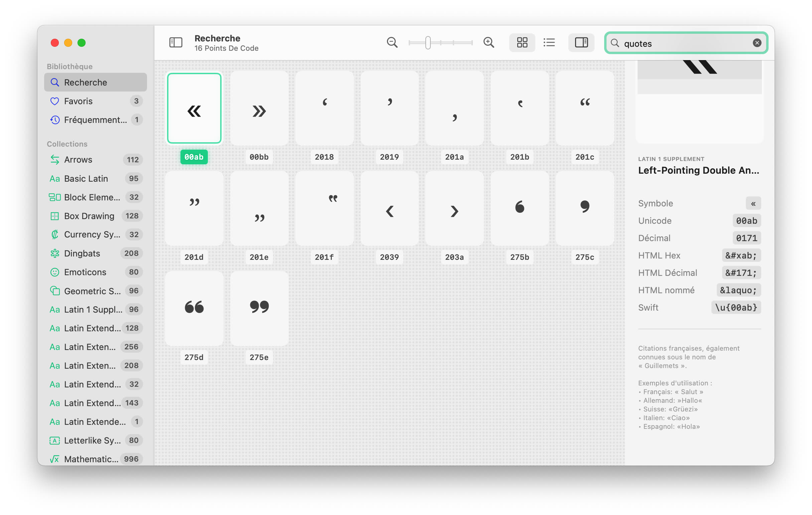Viewport: 812px width, 515px height.
Task: Switch to list view
Action: (549, 42)
